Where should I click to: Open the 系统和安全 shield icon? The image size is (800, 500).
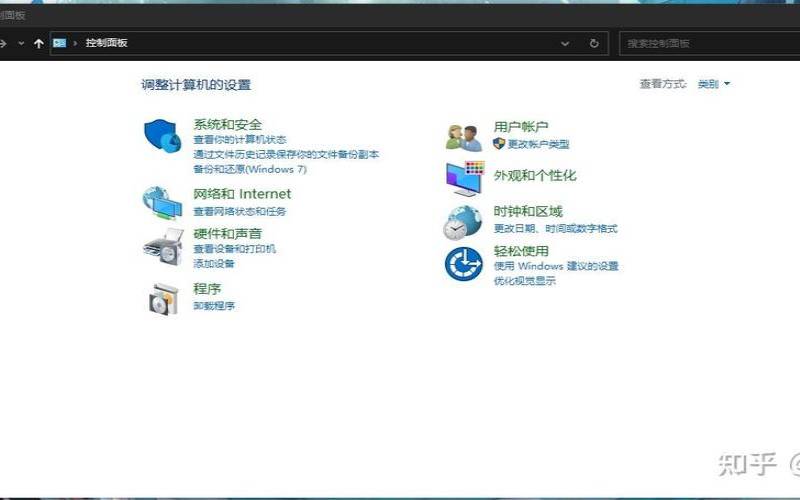162,136
